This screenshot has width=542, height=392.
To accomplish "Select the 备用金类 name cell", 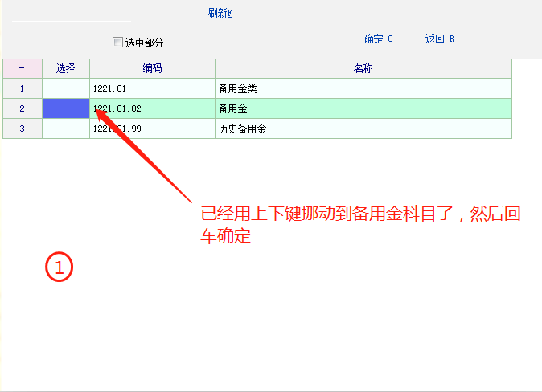I will click(363, 88).
